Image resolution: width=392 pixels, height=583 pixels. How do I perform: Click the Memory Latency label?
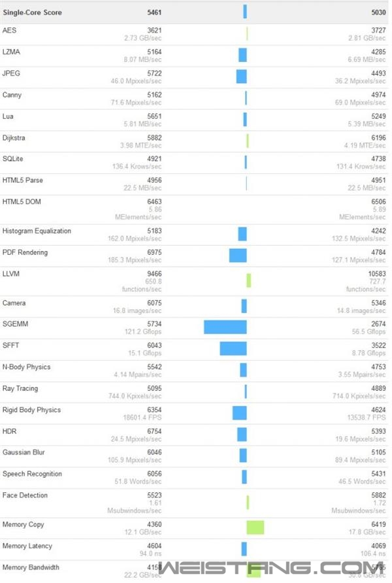click(x=27, y=546)
